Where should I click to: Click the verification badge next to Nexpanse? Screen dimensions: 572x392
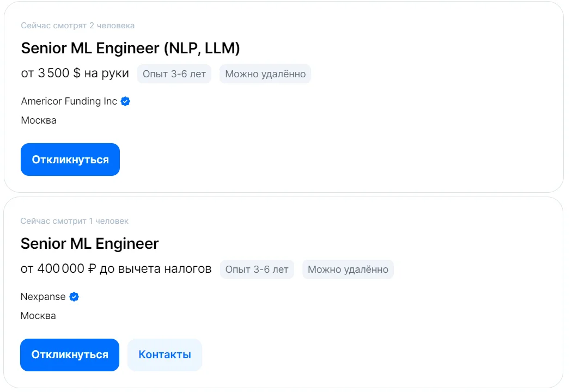click(74, 297)
